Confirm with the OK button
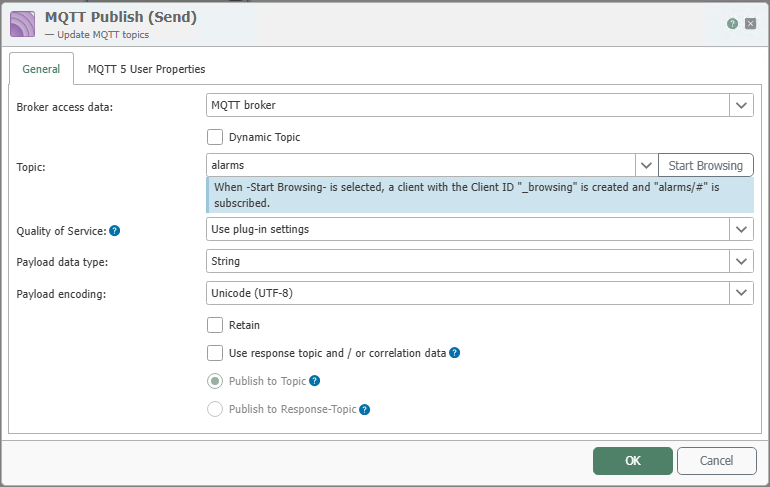770x487 pixels. [632, 460]
